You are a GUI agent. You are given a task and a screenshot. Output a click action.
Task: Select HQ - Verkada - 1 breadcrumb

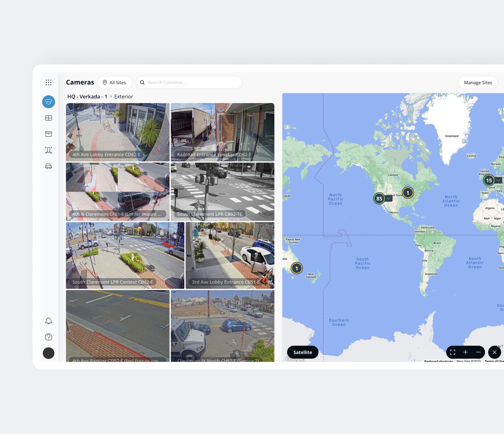tap(87, 97)
